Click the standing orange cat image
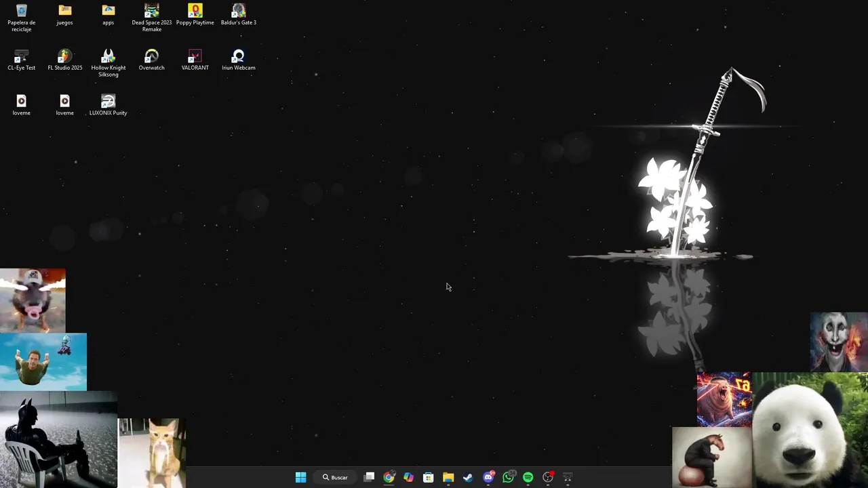 152,453
